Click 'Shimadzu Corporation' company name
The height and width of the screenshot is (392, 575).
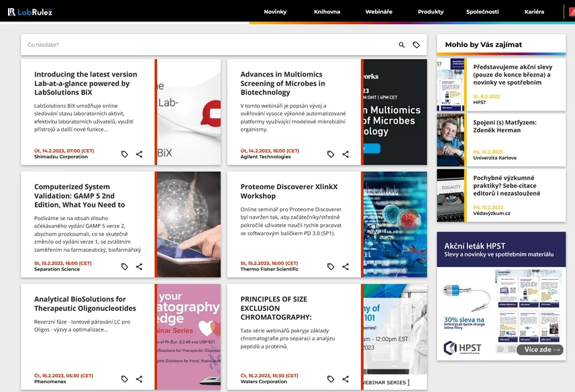click(61, 157)
